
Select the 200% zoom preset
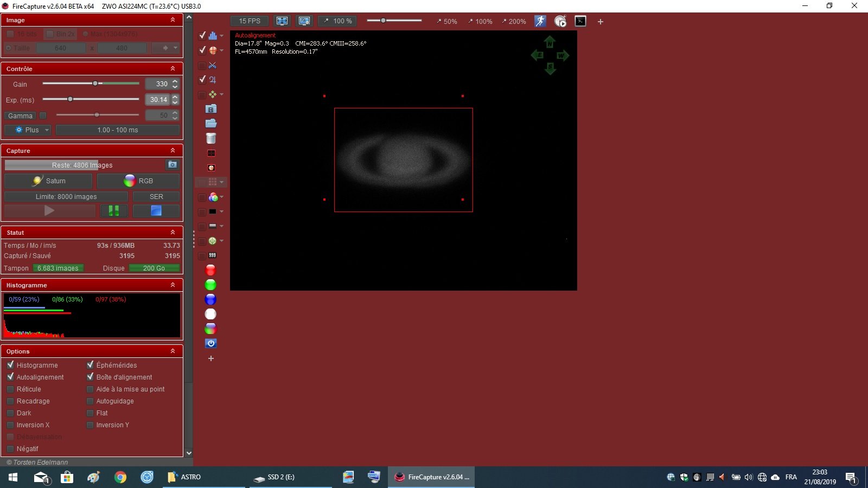click(x=513, y=22)
